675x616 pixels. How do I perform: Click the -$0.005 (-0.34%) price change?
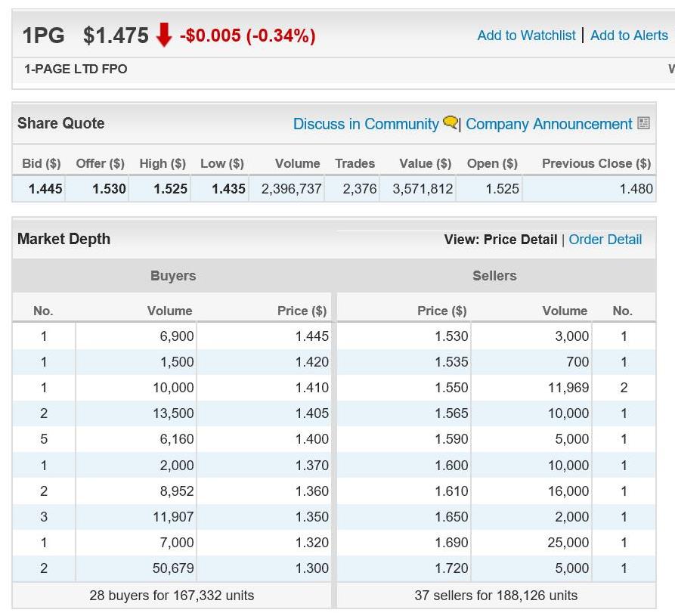247,36
